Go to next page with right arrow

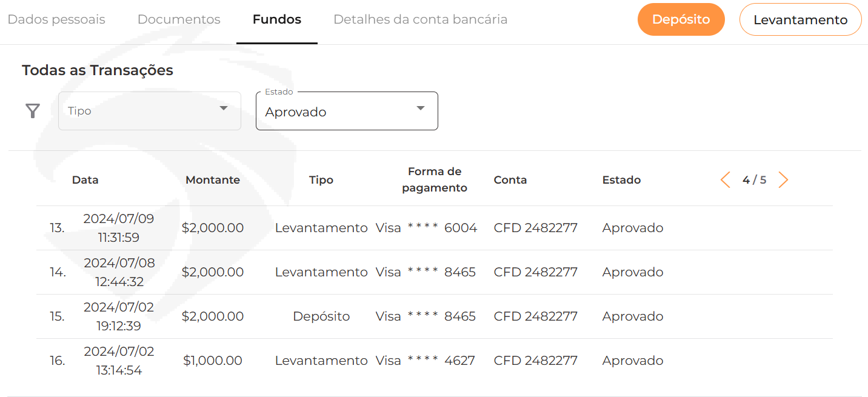tap(783, 180)
